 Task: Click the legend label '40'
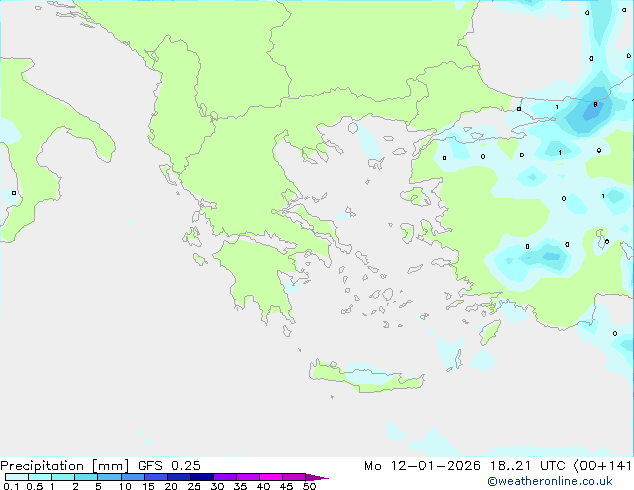coord(263,486)
